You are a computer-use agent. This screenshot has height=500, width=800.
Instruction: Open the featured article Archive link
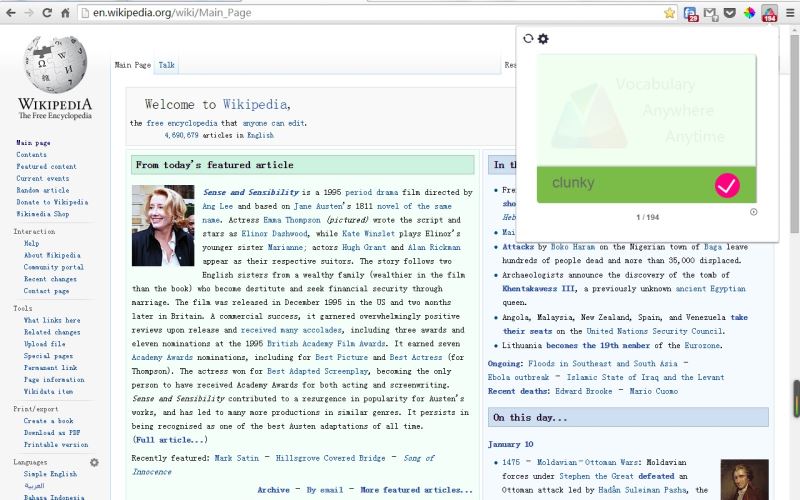tap(273, 490)
